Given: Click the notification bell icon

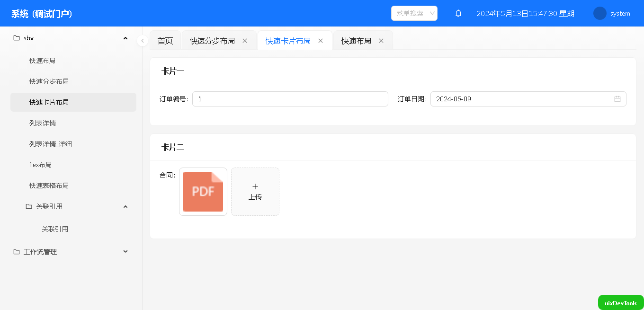Looking at the screenshot, I should pyautogui.click(x=458, y=14).
